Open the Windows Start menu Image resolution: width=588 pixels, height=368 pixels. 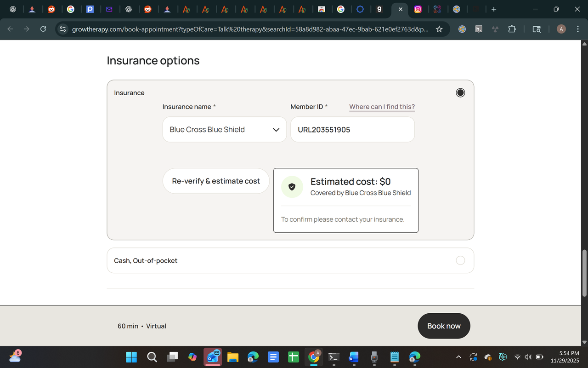[x=131, y=357]
